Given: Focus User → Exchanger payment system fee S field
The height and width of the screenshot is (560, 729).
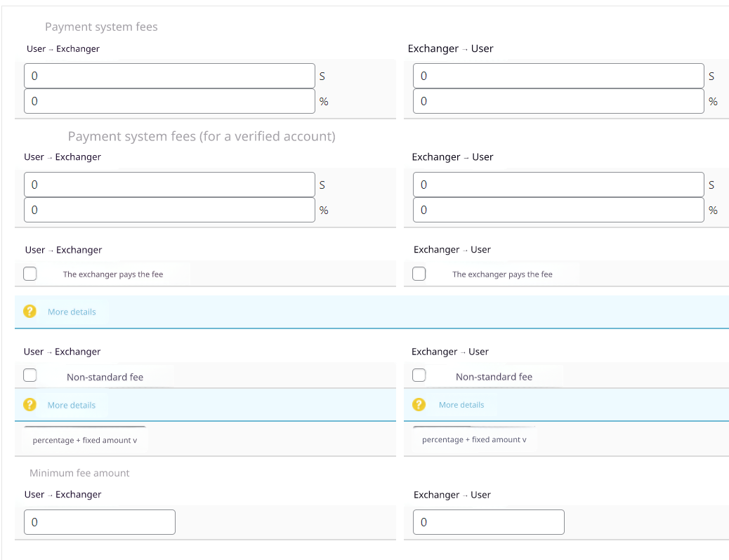Looking at the screenshot, I should pyautogui.click(x=169, y=76).
